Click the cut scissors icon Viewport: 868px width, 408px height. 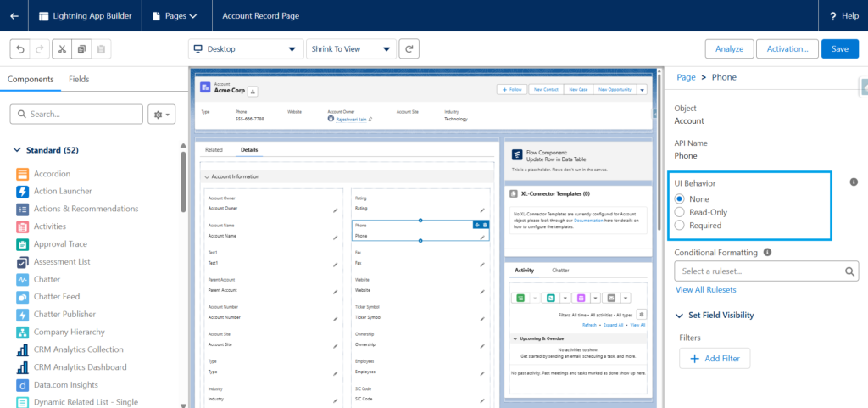tap(62, 49)
